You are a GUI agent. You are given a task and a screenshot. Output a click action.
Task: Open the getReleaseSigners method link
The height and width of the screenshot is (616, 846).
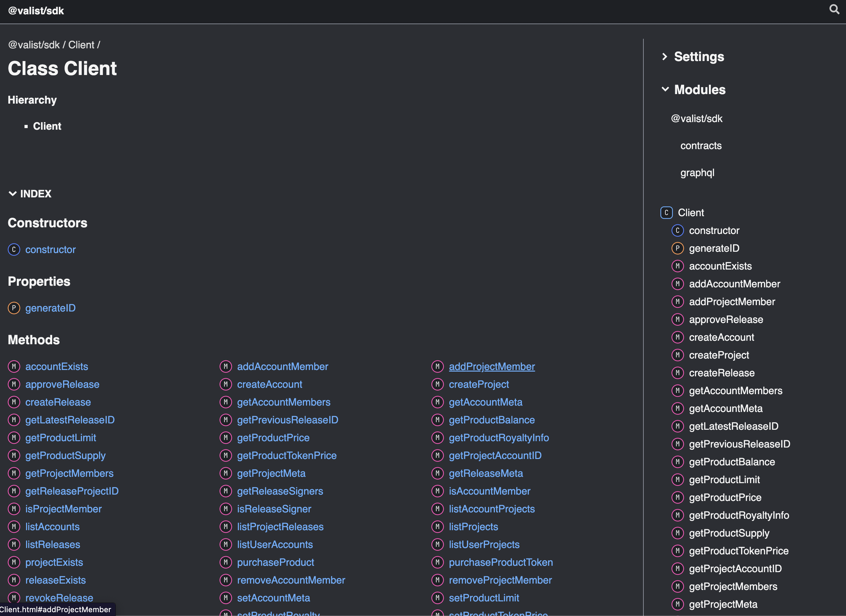coord(280,491)
